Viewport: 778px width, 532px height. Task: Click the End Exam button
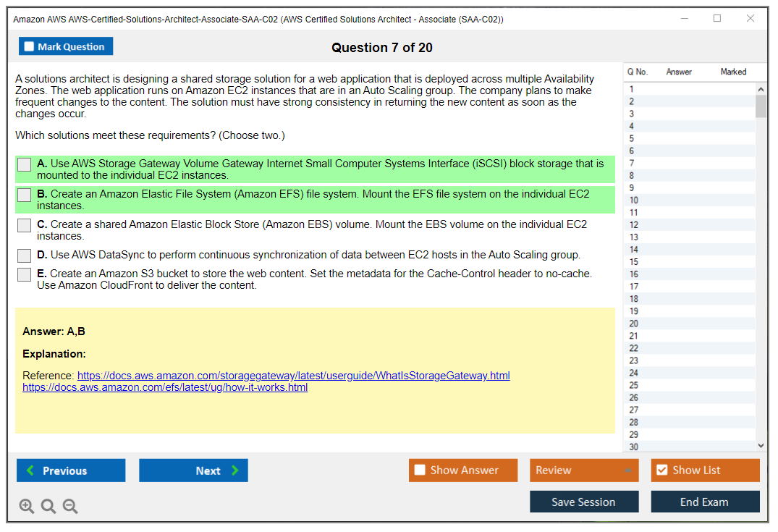(x=705, y=502)
